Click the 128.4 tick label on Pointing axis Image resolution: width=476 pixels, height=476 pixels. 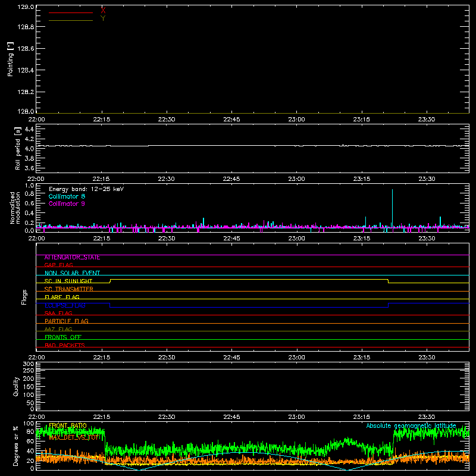click(26, 70)
